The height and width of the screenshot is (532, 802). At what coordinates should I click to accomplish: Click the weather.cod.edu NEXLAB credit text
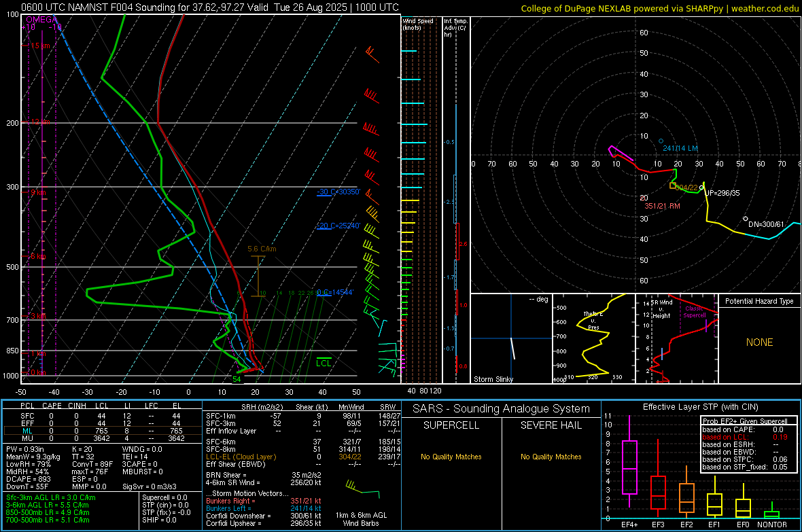pyautogui.click(x=660, y=9)
